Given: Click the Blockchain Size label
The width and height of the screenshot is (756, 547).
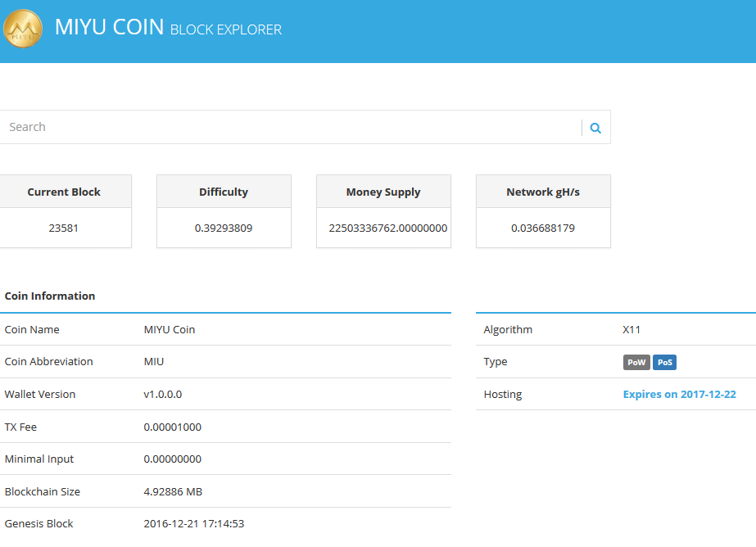Looking at the screenshot, I should (43, 491).
